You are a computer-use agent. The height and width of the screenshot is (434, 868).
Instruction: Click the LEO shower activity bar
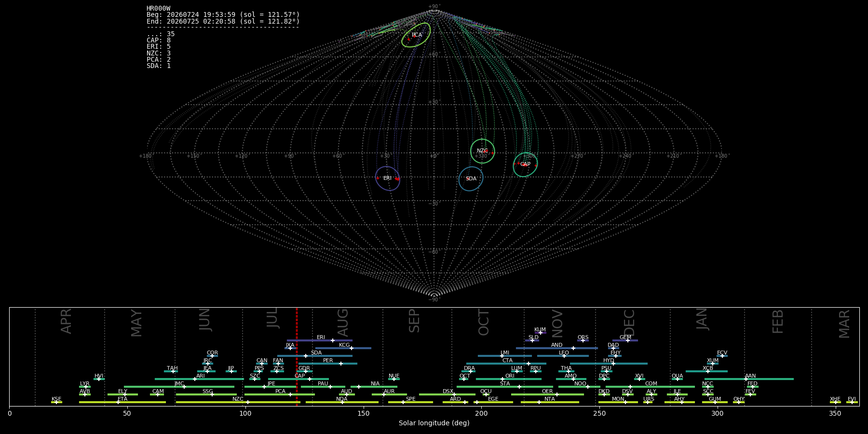pyautogui.click(x=563, y=356)
